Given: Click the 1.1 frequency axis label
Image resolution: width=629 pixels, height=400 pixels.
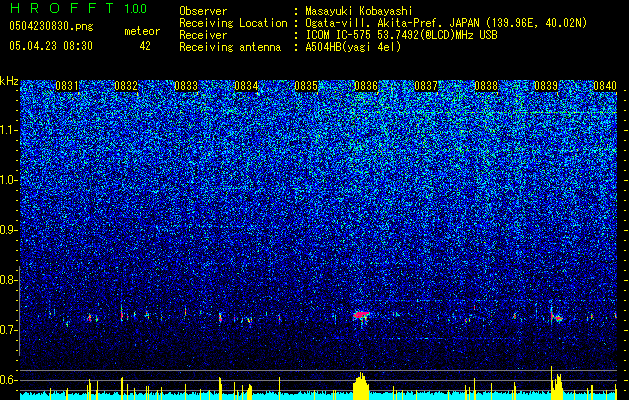Looking at the screenshot, I should click(x=8, y=130).
